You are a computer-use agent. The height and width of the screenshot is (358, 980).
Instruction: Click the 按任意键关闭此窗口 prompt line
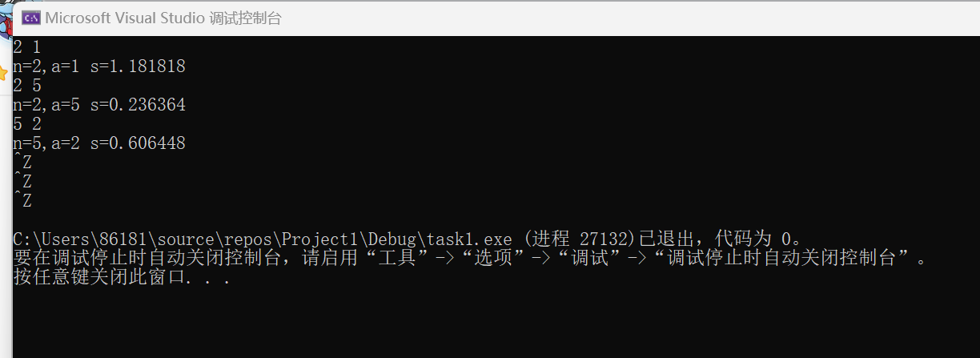(122, 278)
